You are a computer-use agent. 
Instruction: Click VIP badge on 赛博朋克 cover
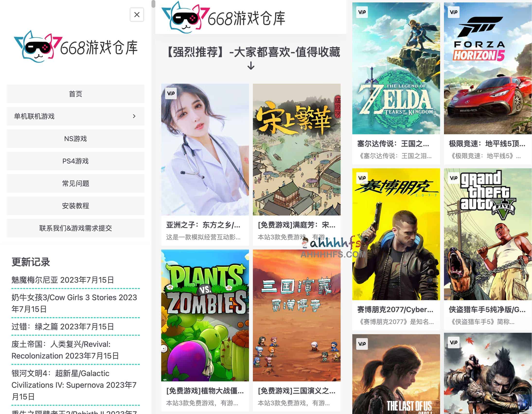(x=362, y=178)
